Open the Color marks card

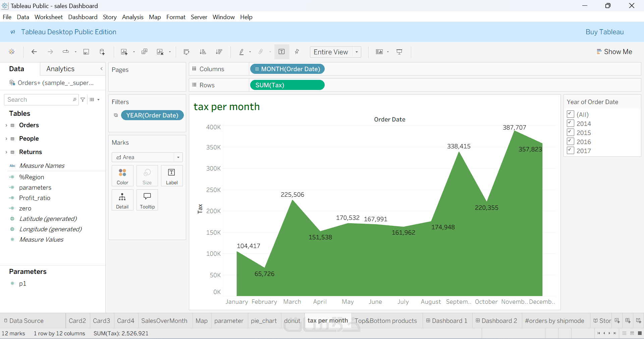pyautogui.click(x=122, y=176)
